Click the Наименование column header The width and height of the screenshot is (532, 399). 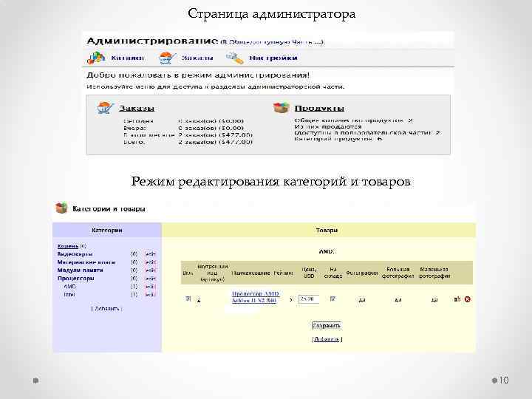(x=250, y=273)
